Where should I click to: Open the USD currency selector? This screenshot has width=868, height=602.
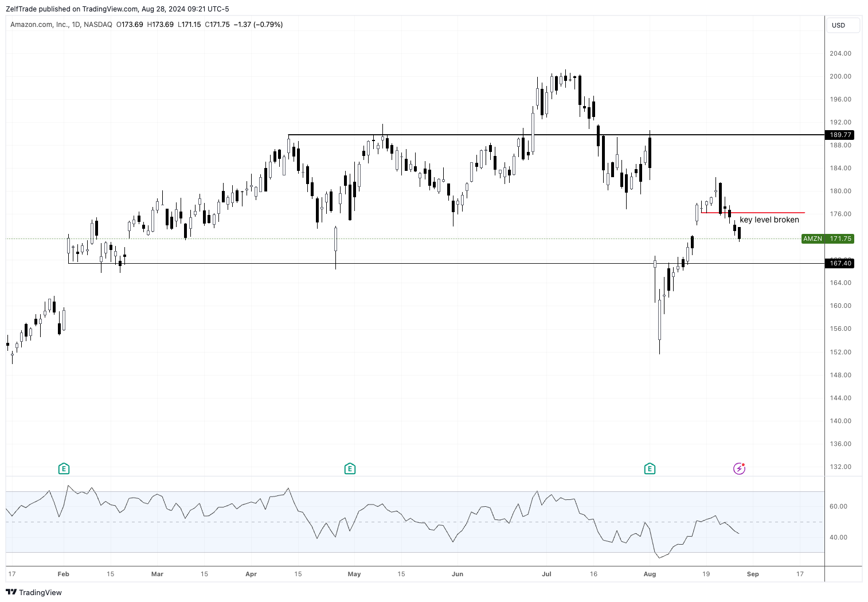[x=842, y=25]
